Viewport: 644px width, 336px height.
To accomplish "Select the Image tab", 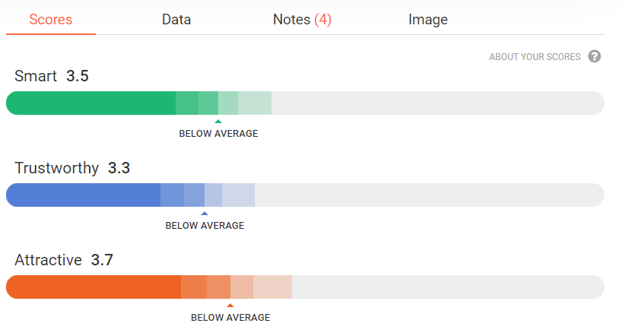I will 428,20.
